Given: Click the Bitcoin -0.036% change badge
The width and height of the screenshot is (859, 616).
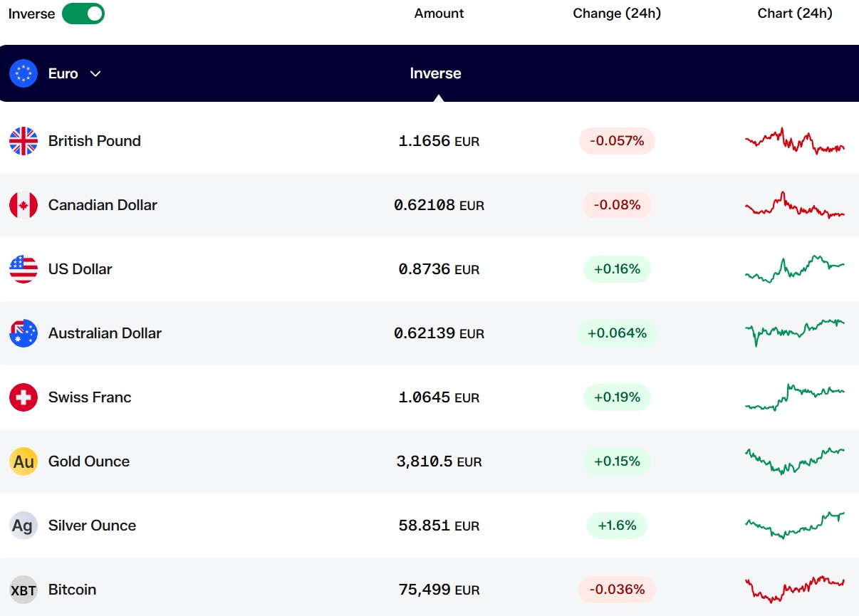Looking at the screenshot, I should point(617,590).
